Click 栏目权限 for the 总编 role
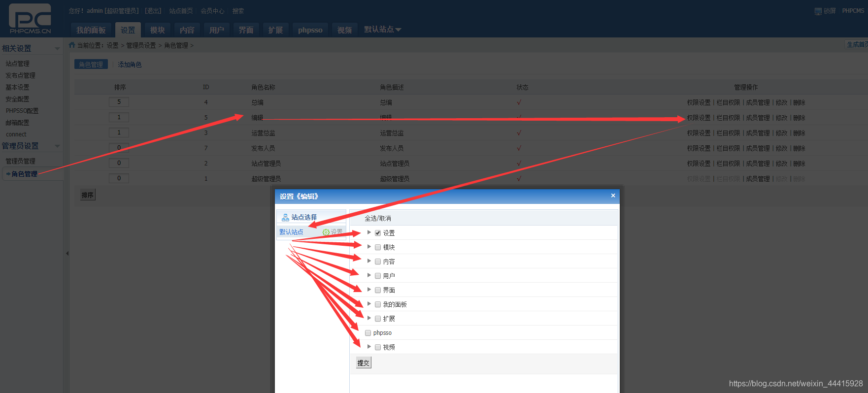Screen dimensions: 868x393 (729, 102)
